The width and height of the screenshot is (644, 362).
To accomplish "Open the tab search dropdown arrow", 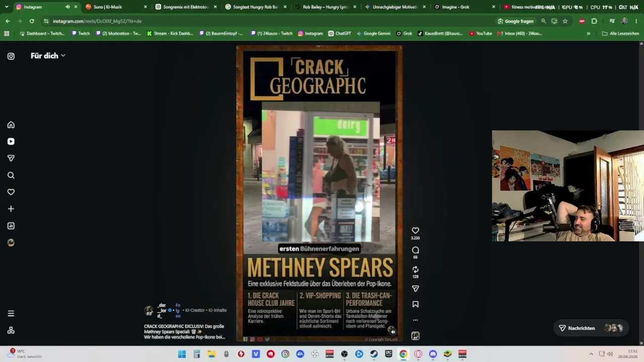I will [7, 7].
